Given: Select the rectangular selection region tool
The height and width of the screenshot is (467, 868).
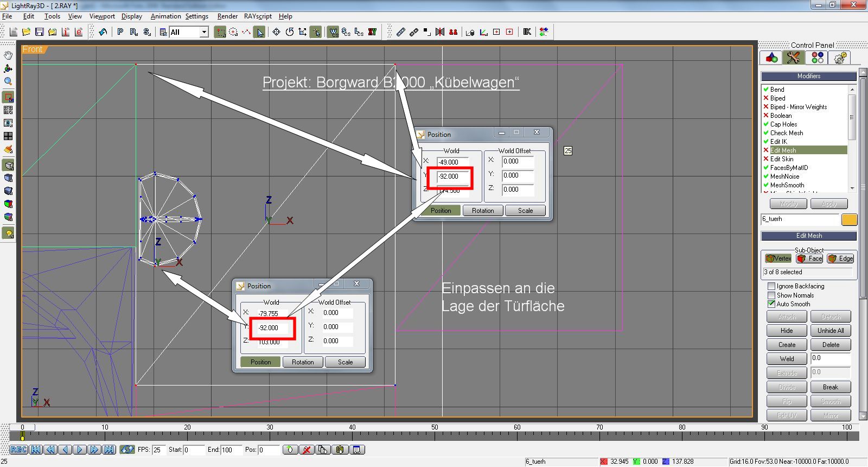Looking at the screenshot, I should tap(220, 32).
